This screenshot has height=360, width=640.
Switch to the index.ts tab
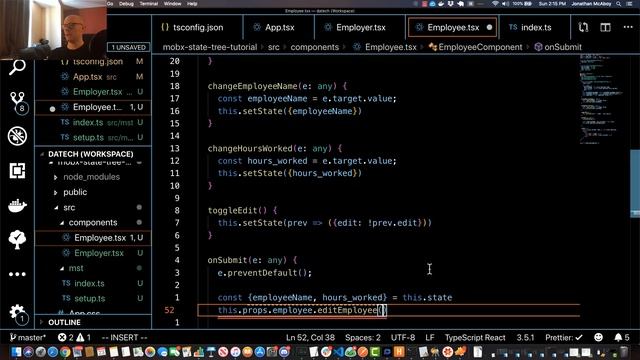[535, 27]
